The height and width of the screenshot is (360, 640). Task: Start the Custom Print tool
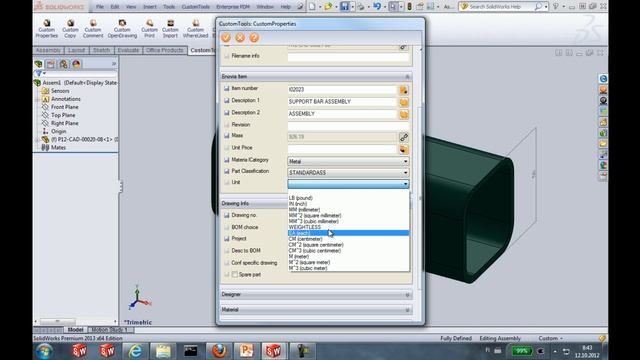[149, 29]
